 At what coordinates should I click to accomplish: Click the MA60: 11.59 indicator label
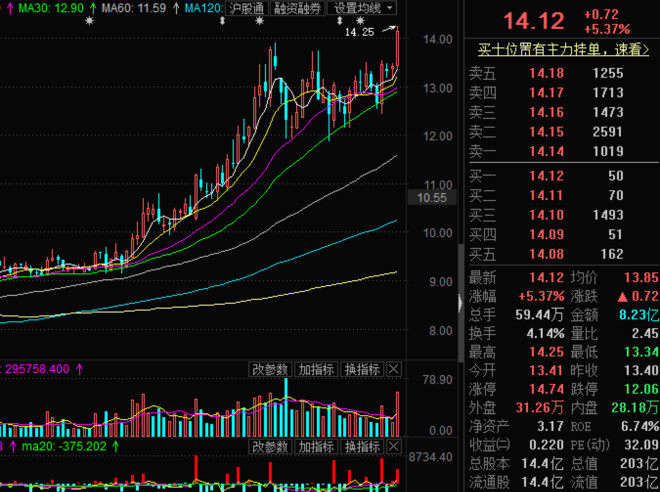click(x=134, y=8)
